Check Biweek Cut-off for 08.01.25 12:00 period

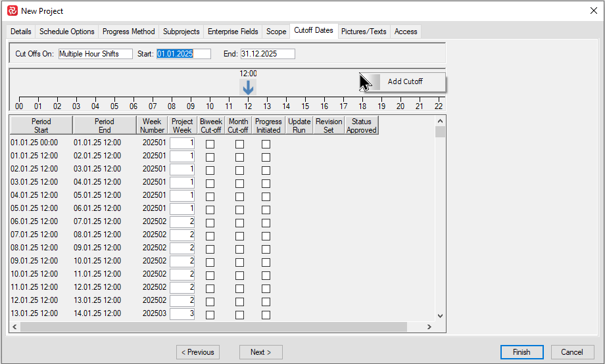210,249
